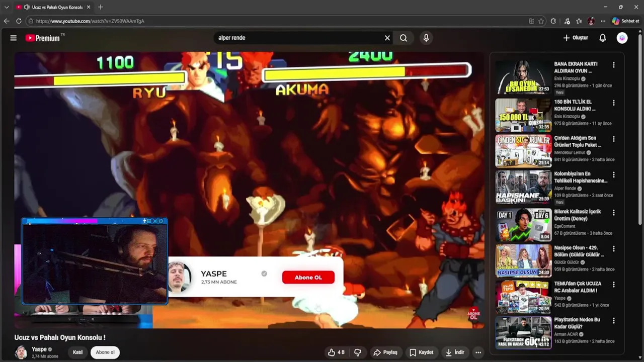
Task: Open options for 'Nasipse Olsun - 429. Bölüm'
Action: (613, 248)
